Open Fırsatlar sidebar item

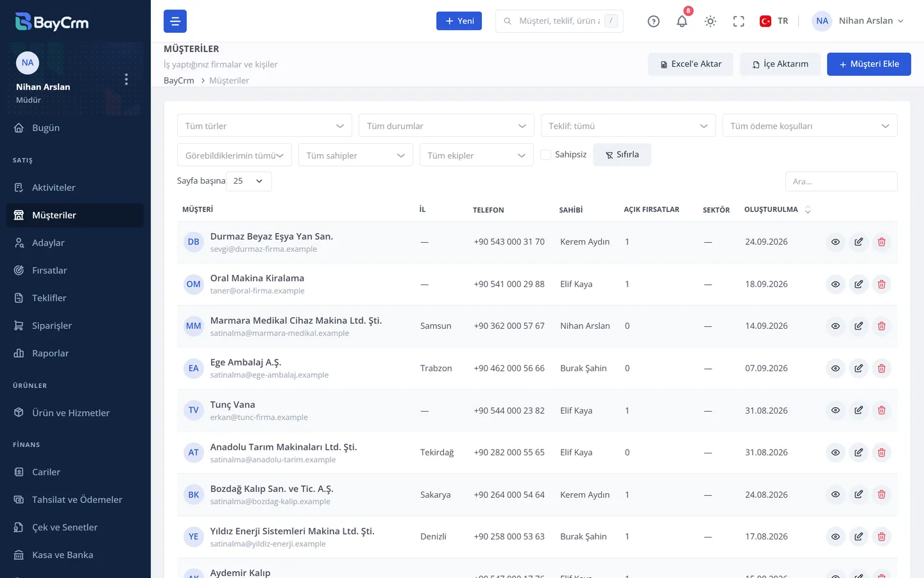[x=75, y=270]
